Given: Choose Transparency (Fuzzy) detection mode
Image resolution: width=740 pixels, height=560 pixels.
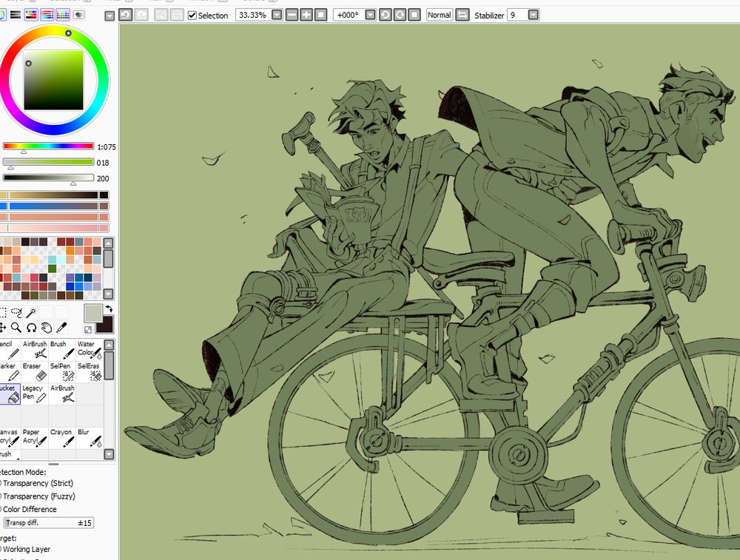Looking at the screenshot, I should (38, 496).
